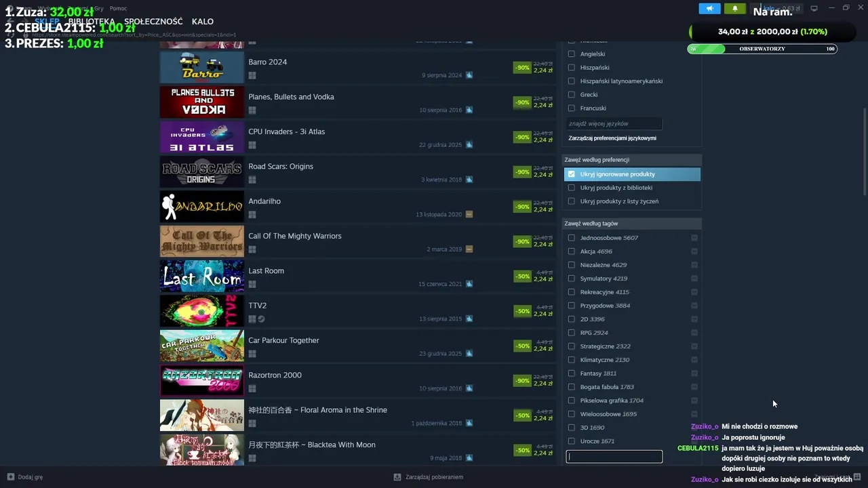Tick the Francuski language checkbox
Screen dimensions: 868x488
572,108
